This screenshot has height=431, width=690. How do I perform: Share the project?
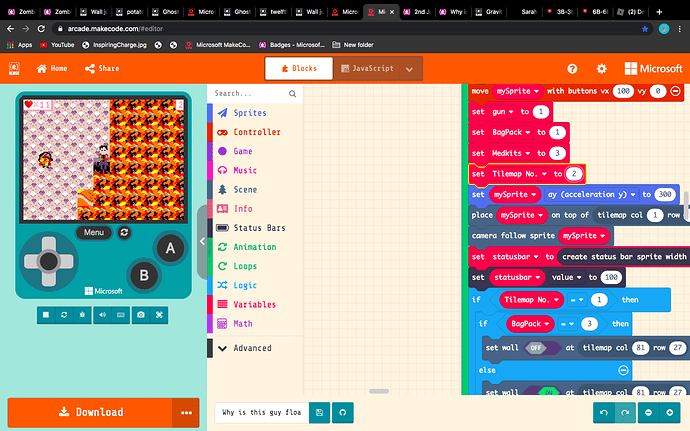click(x=102, y=68)
